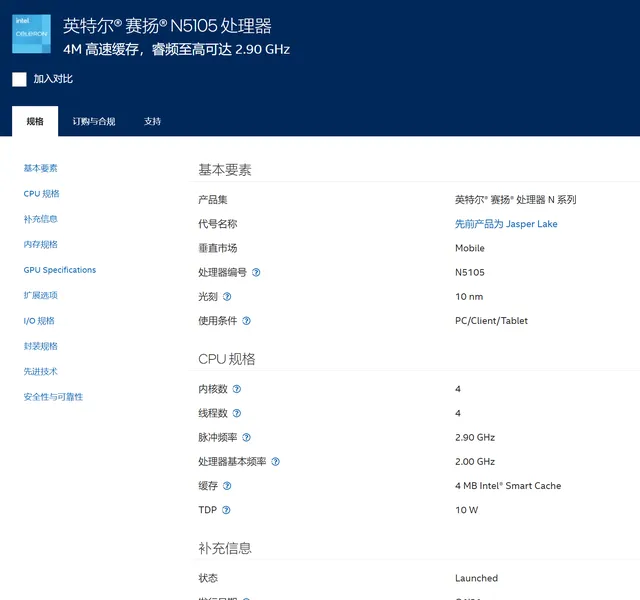This screenshot has height=600, width=640.
Task: Jump to 补充信息 in sidebar
Action: [x=40, y=219]
